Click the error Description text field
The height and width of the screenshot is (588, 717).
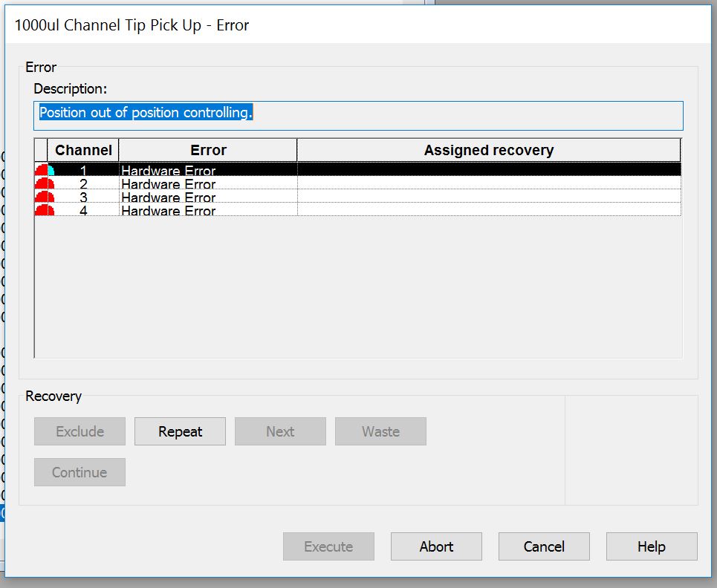pyautogui.click(x=358, y=116)
